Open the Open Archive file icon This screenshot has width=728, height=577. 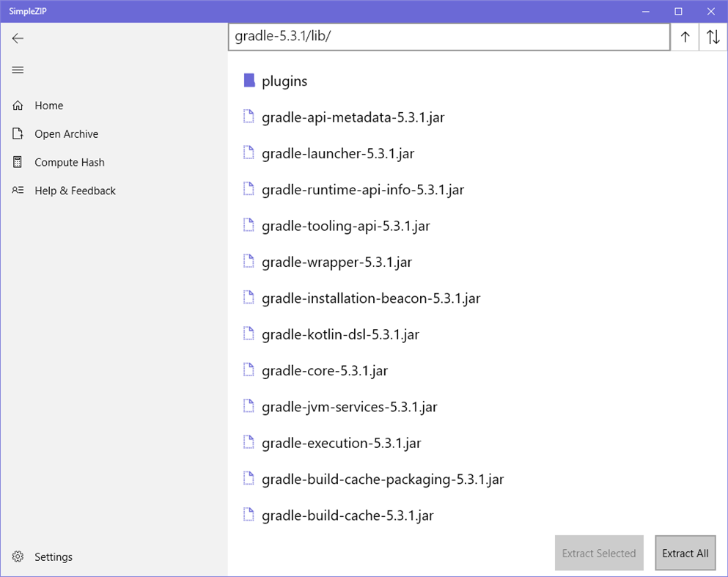pyautogui.click(x=18, y=133)
